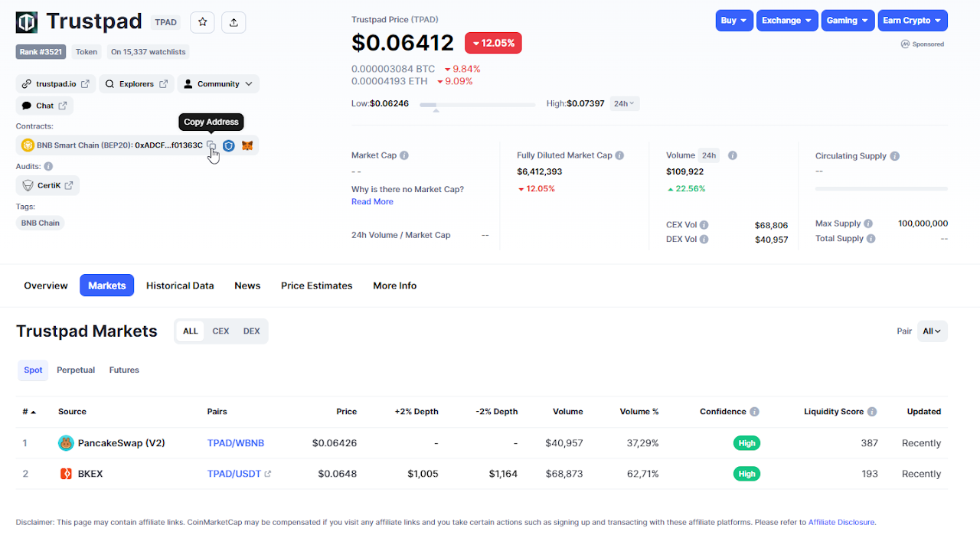Click the BKEX exchange logo icon
Screen dimensions: 980x548
click(66, 474)
